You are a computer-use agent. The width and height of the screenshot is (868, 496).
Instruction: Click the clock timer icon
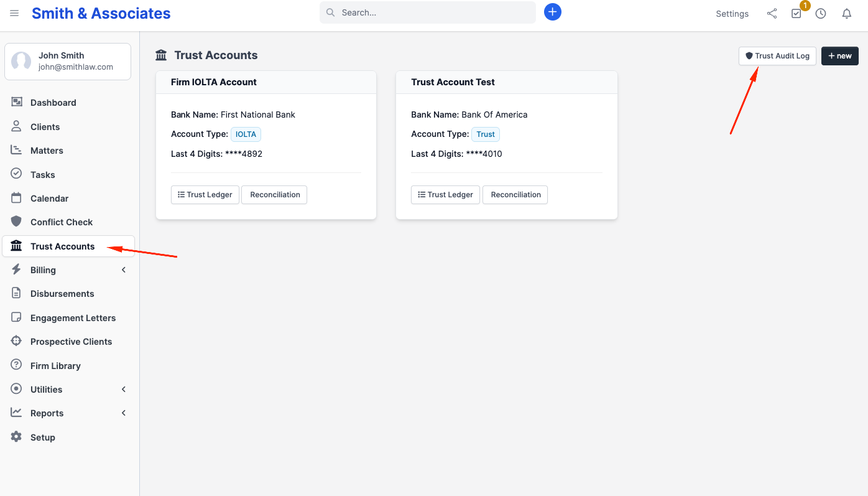[x=821, y=13]
